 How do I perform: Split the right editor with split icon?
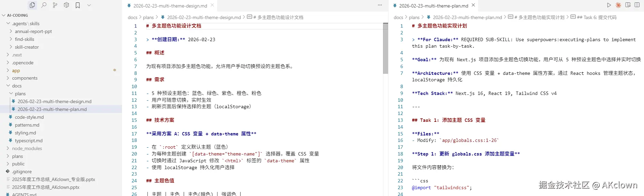tap(637, 5)
